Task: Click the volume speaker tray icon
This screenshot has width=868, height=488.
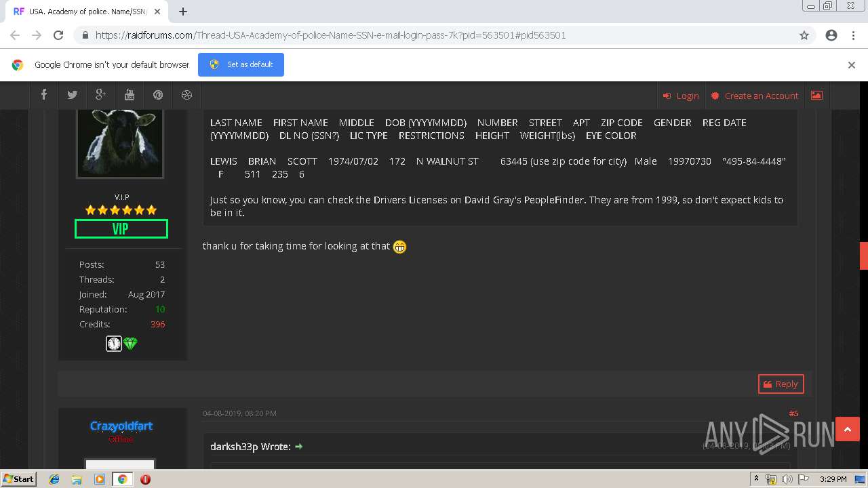Action: tap(787, 479)
